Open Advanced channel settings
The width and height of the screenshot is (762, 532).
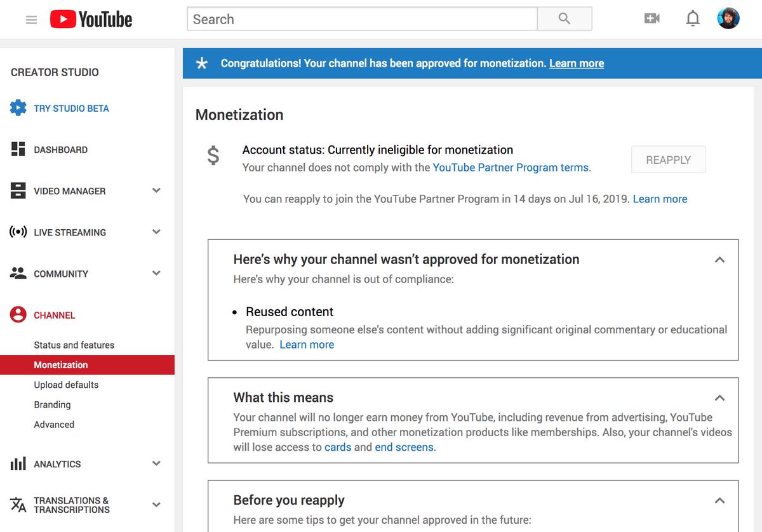54,424
